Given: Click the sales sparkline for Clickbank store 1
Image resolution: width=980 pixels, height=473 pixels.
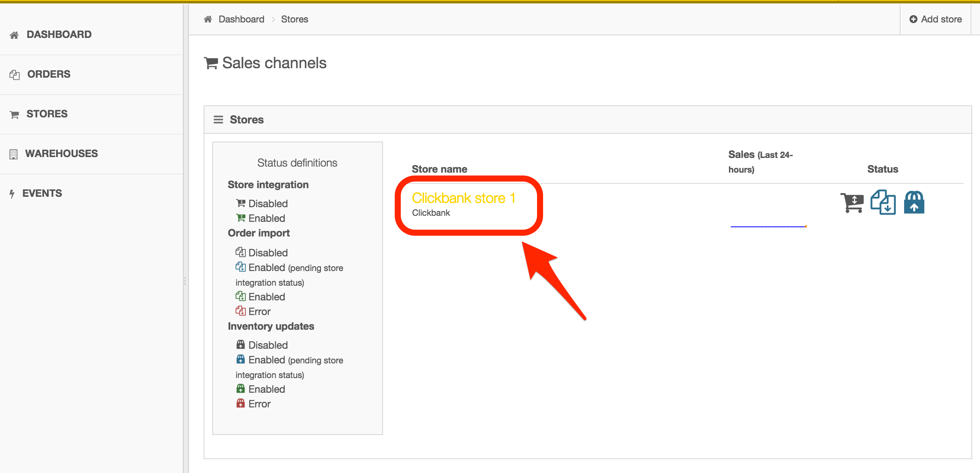Looking at the screenshot, I should pyautogui.click(x=769, y=226).
